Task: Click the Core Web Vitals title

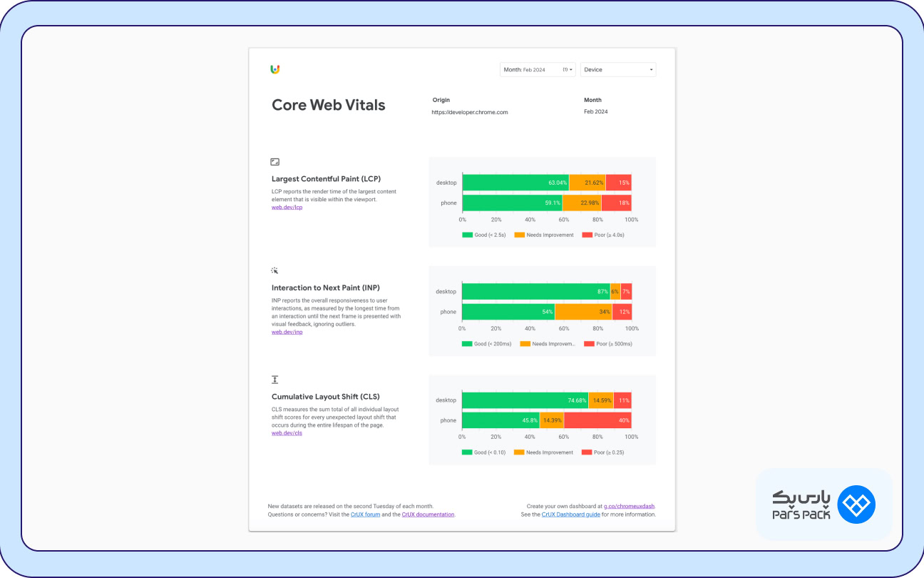Action: [329, 105]
